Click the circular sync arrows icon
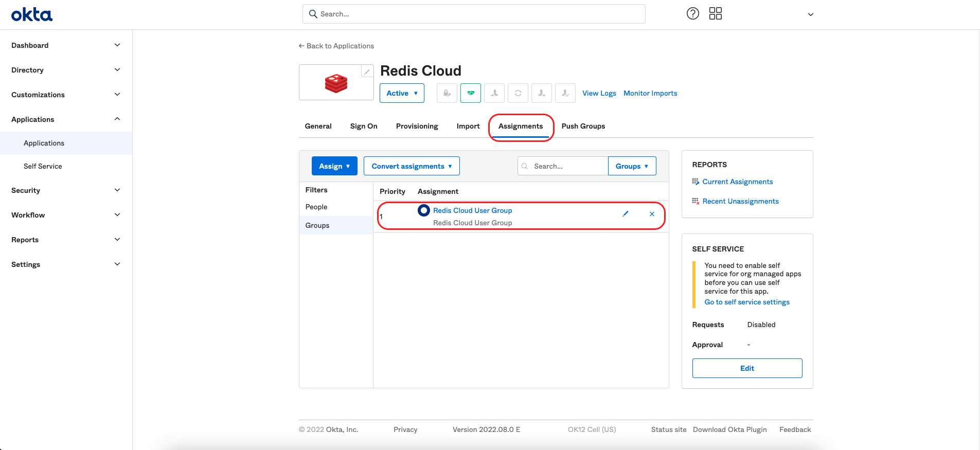Screen dimensions: 980x450 pyautogui.click(x=518, y=93)
